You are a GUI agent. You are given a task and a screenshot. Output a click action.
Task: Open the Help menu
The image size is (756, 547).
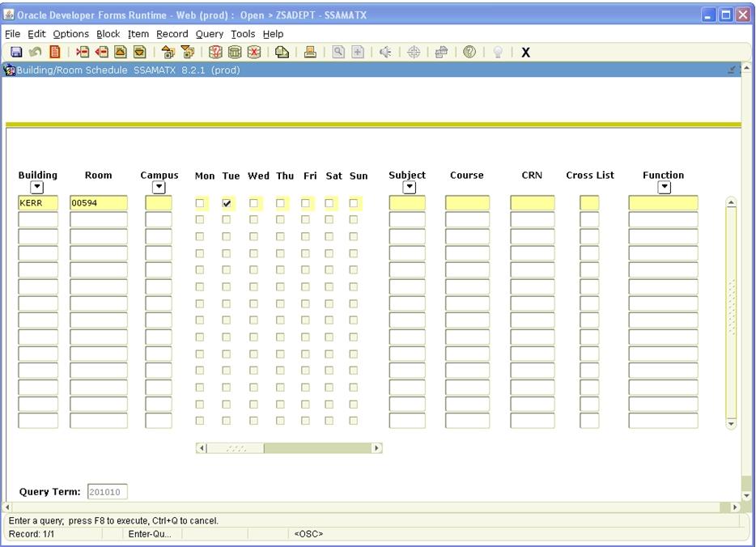[273, 34]
